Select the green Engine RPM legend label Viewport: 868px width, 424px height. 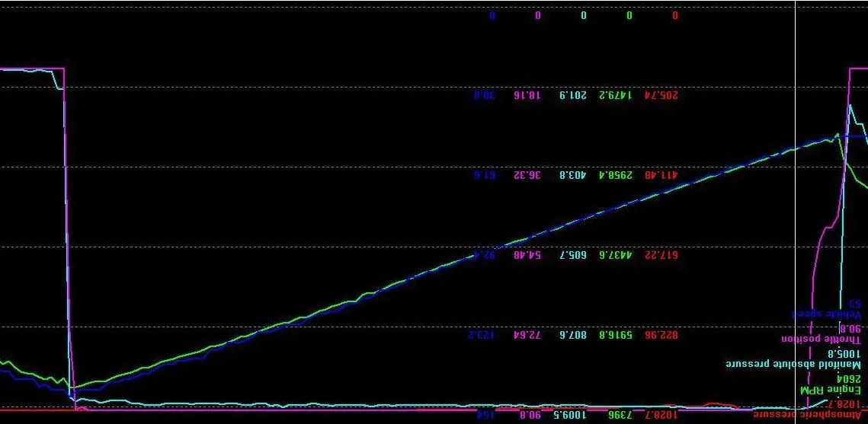click(x=831, y=391)
